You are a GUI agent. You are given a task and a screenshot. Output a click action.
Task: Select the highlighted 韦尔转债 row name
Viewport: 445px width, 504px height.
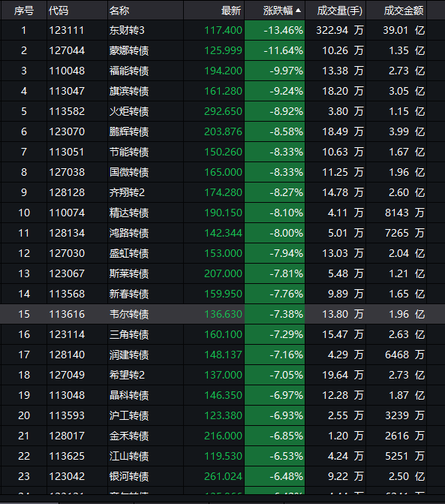coord(129,314)
